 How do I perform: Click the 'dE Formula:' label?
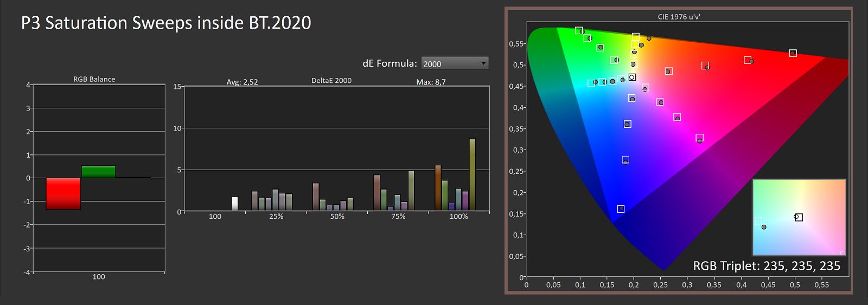[x=390, y=63]
